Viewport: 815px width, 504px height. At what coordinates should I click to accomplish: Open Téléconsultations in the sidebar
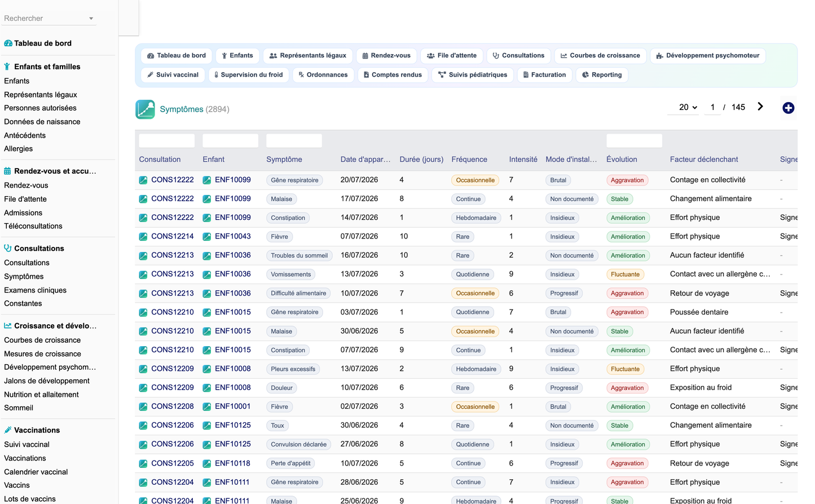33,226
